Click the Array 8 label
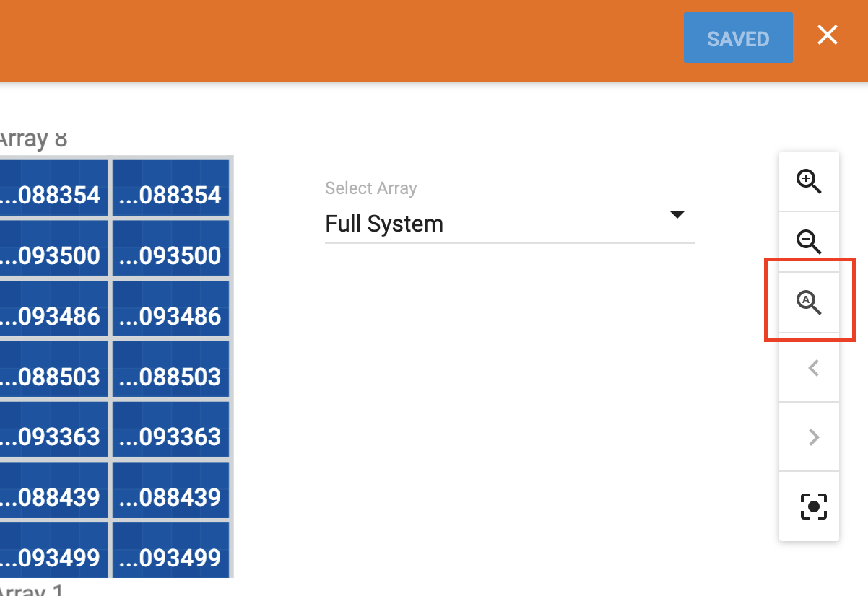868x596 pixels. (33, 138)
